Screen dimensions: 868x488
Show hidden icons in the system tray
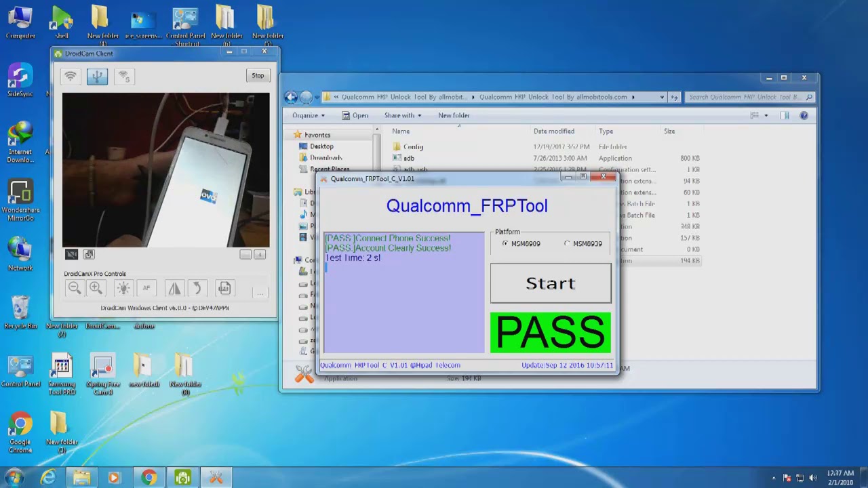(x=774, y=478)
